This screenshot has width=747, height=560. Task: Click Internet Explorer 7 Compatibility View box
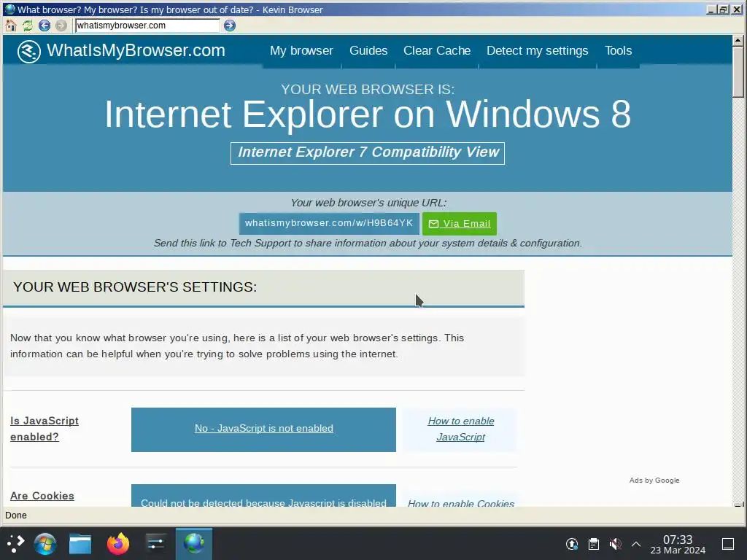click(368, 153)
